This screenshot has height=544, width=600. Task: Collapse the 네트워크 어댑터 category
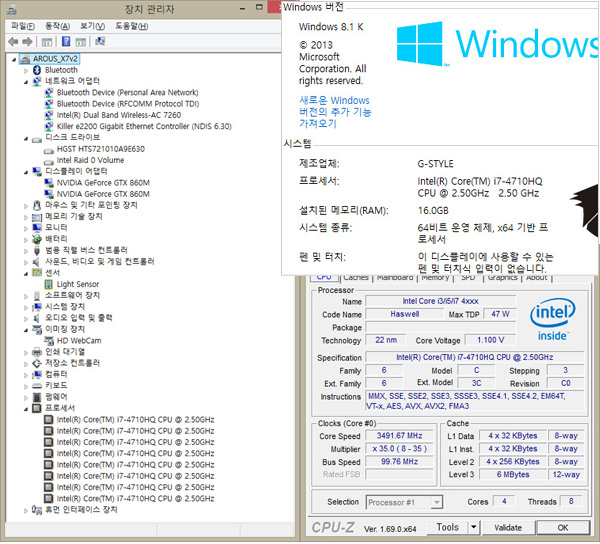point(26,81)
